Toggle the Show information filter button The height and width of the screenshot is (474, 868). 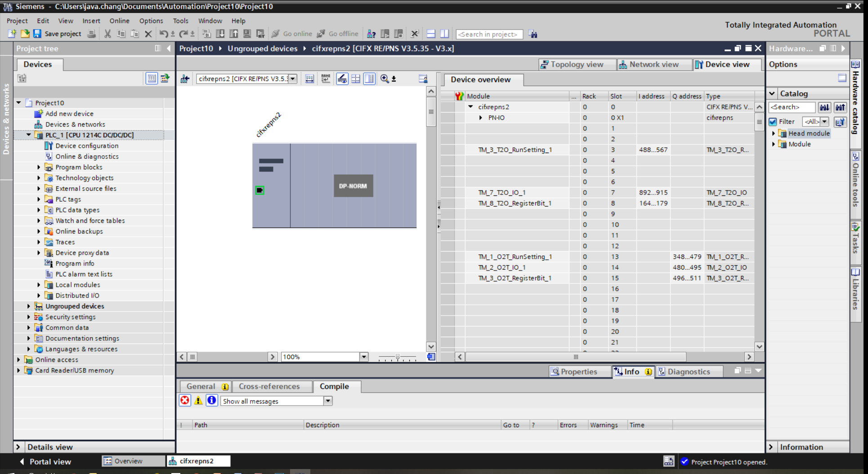[212, 401]
